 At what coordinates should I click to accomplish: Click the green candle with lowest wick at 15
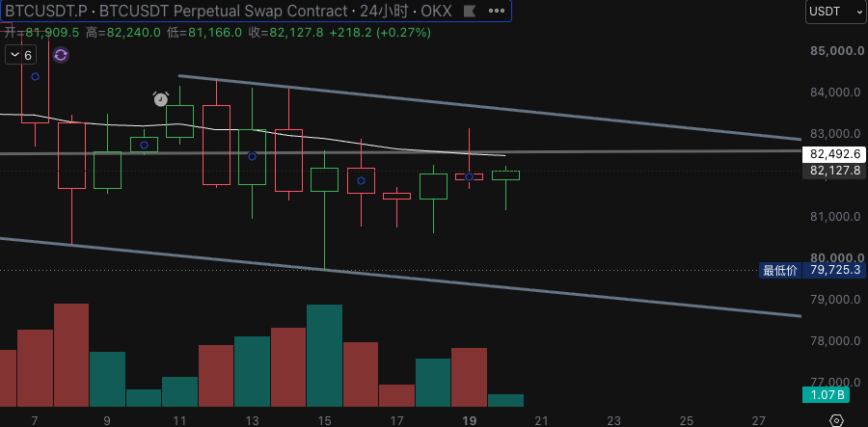[324, 179]
